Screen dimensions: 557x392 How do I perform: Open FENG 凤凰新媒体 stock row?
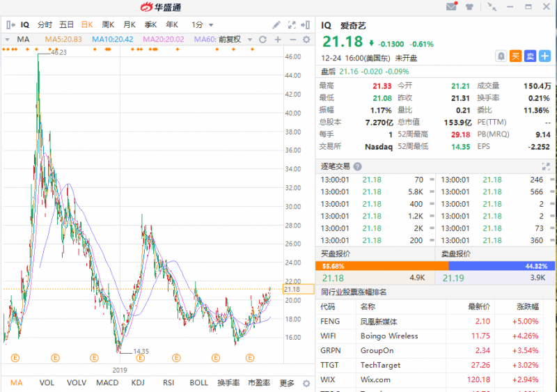[x=430, y=321]
